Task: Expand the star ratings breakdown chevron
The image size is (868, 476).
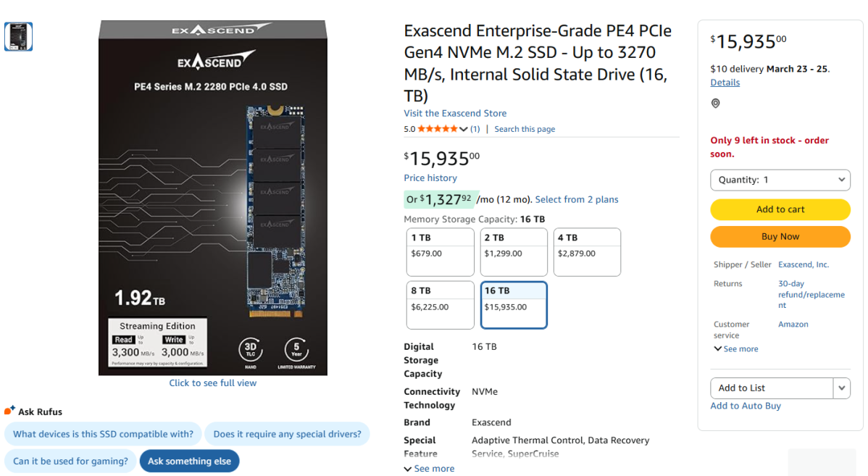Action: coord(463,128)
